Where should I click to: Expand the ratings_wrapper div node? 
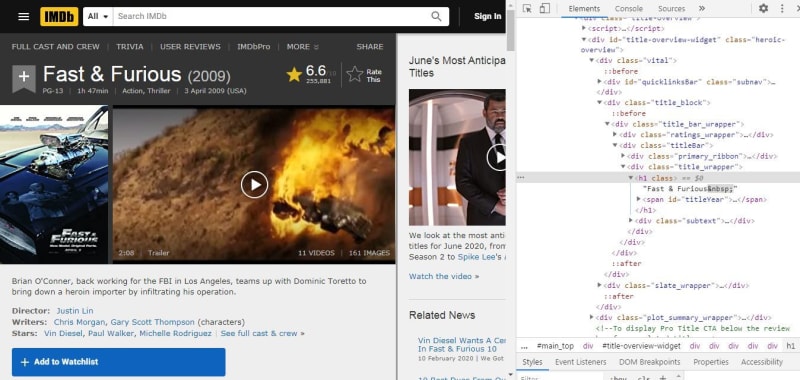click(615, 135)
